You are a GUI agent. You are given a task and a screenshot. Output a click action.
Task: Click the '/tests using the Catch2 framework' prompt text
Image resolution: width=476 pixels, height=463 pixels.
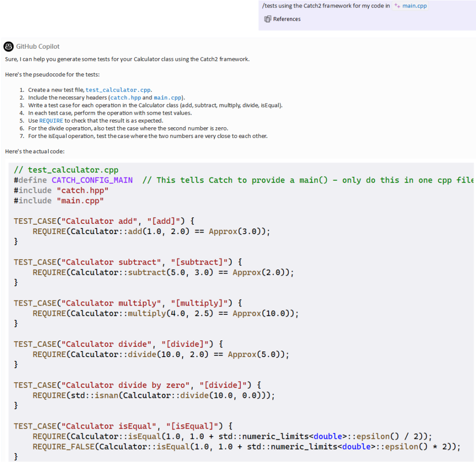click(326, 6)
